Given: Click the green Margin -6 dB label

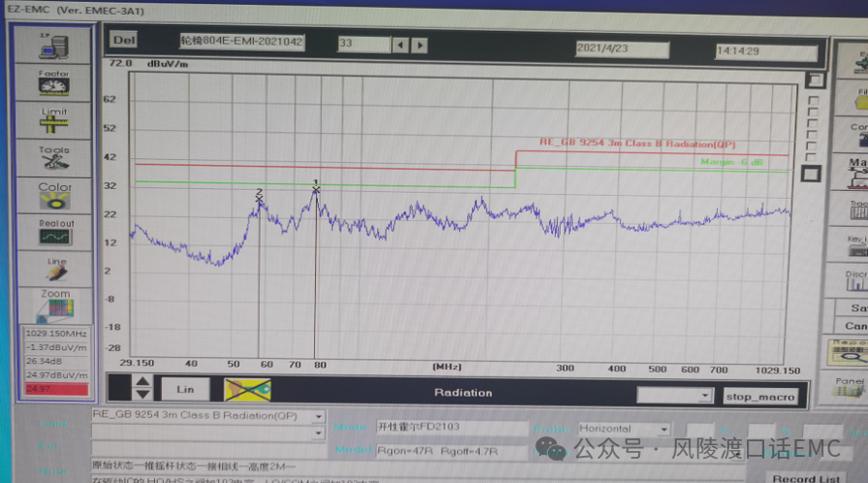Looking at the screenshot, I should (x=732, y=162).
